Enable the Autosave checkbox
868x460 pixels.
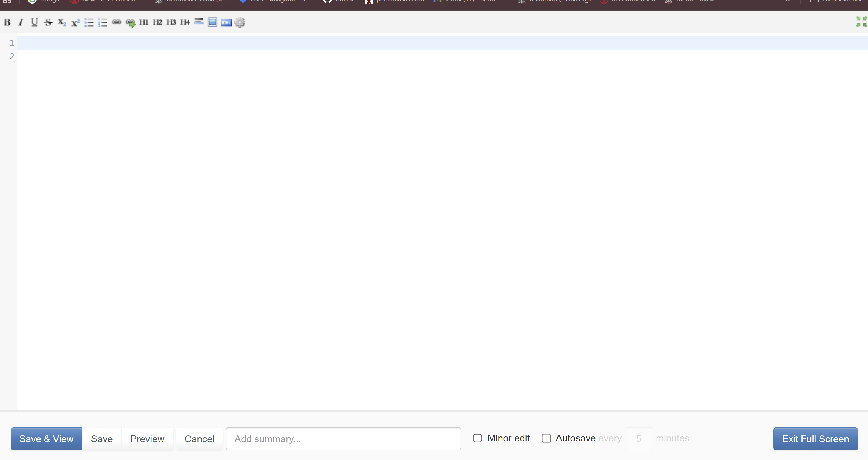[546, 438]
